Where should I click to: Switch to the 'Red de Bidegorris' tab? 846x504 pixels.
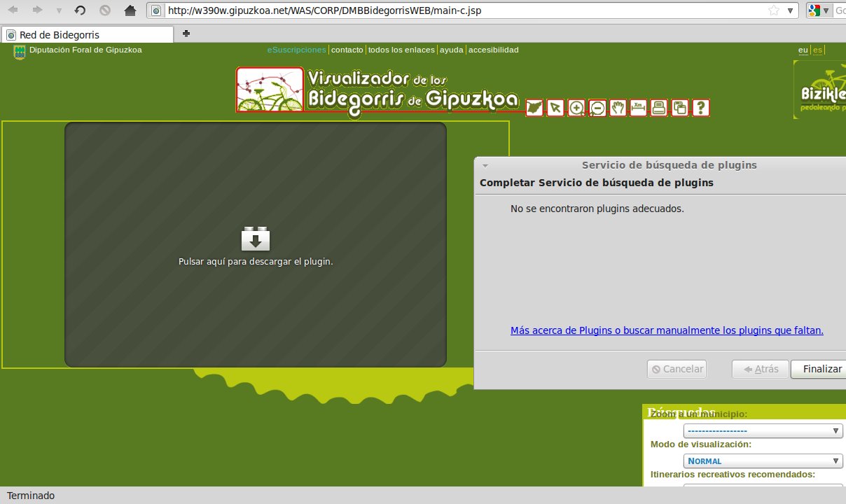click(88, 35)
